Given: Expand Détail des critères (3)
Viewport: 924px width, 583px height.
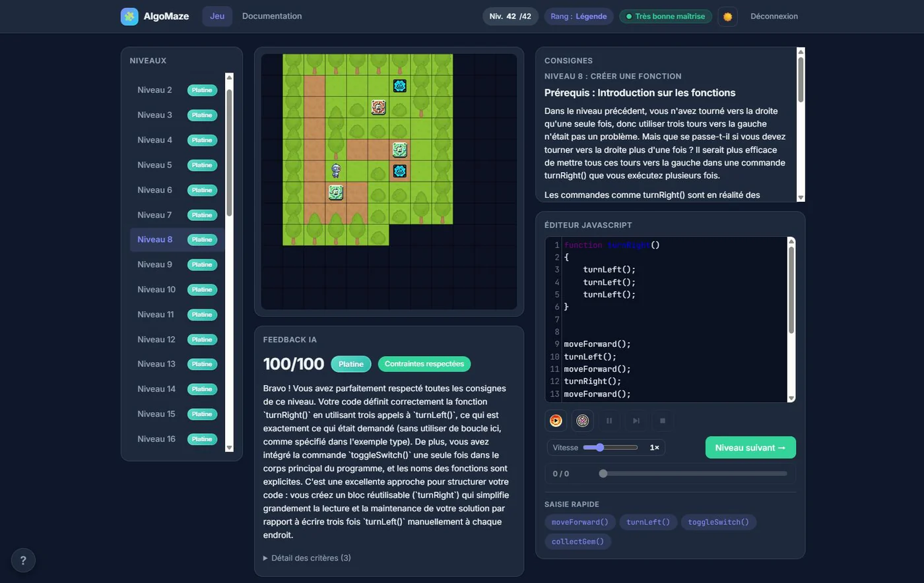Looking at the screenshot, I should [307, 558].
